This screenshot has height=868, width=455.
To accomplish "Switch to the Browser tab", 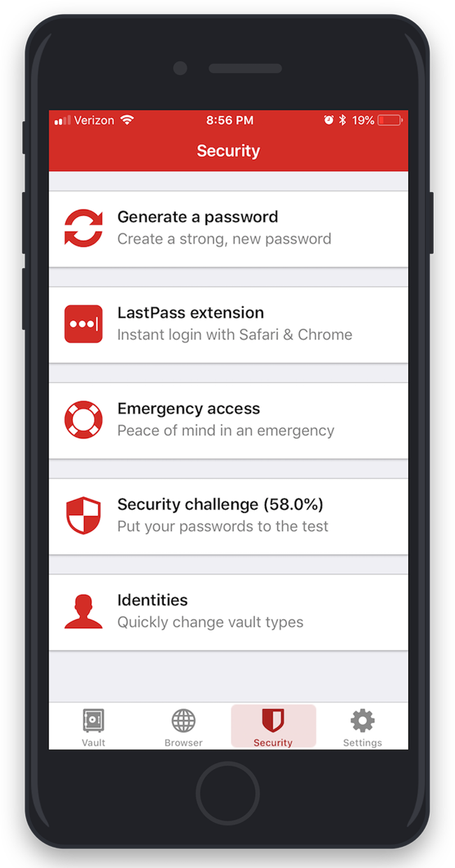I will pos(183,726).
